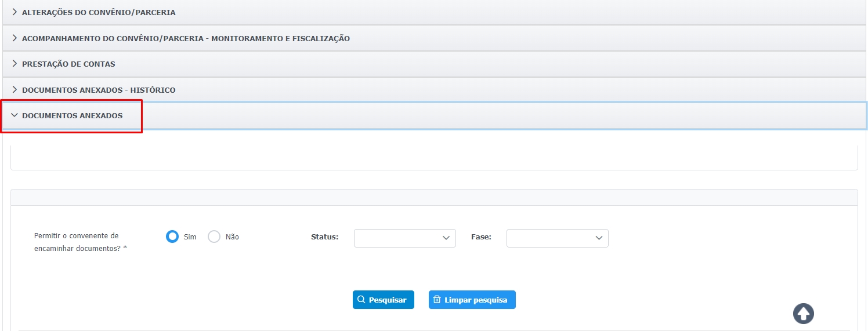The height and width of the screenshot is (331, 868).
Task: Click chevron beside Documentos Anexados - Histórico
Action: 15,90
